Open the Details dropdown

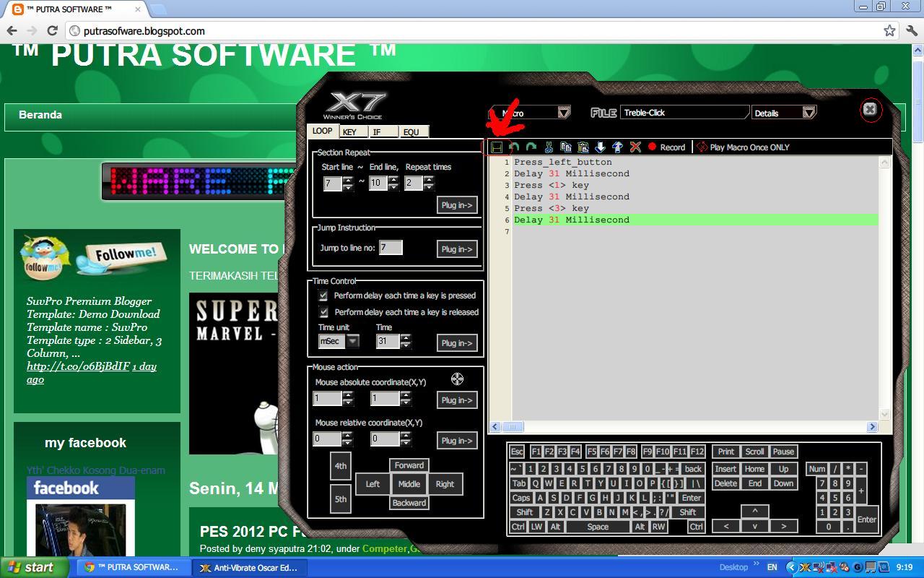(x=808, y=113)
